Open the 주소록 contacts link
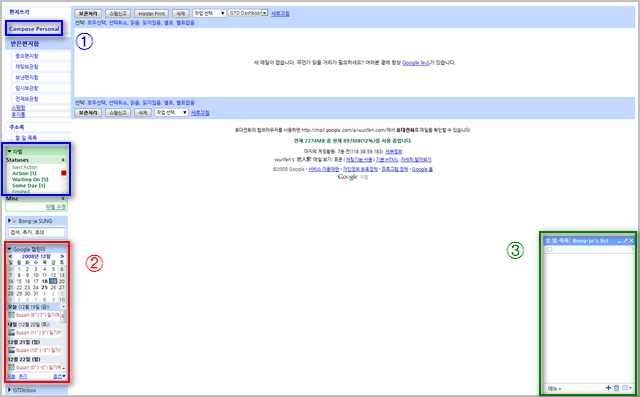 click(17, 127)
